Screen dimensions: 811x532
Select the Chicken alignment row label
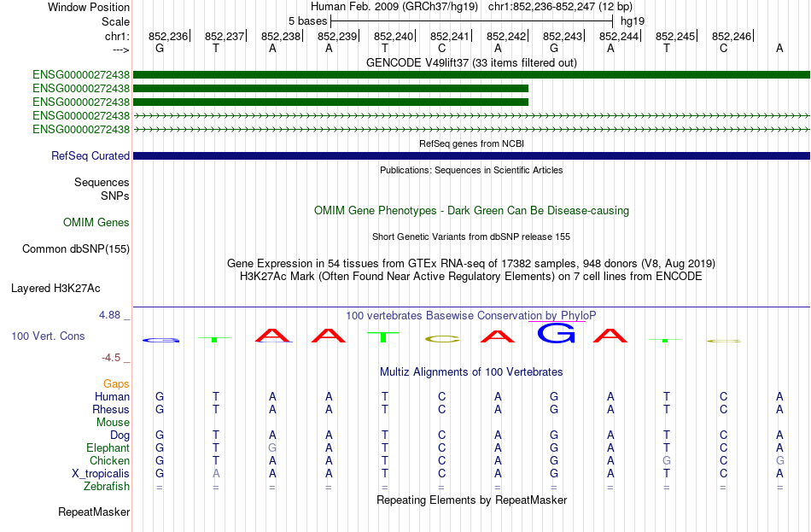[109, 460]
